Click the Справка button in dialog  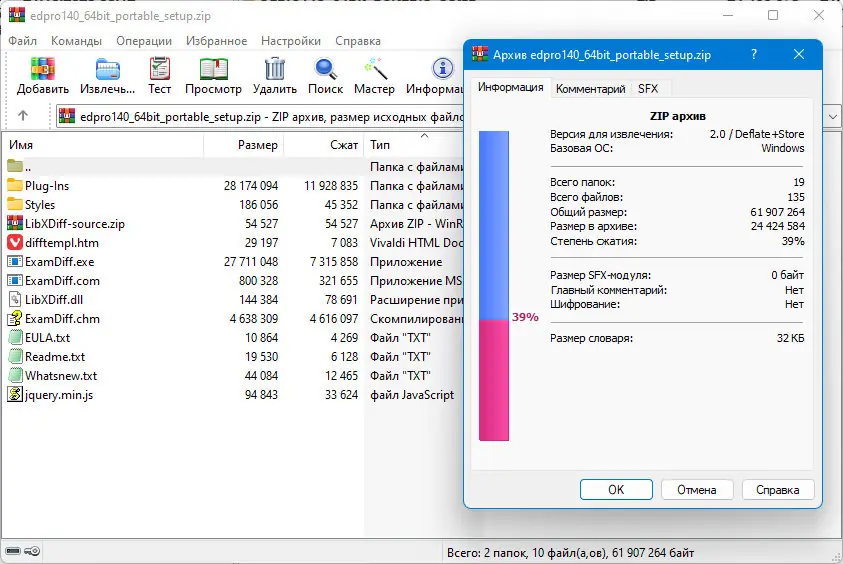click(777, 490)
